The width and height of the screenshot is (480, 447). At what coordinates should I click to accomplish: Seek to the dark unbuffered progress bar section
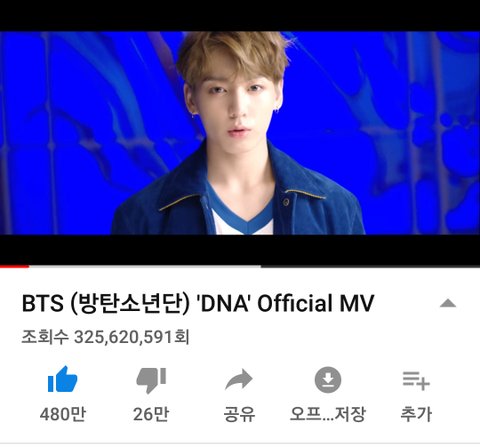pyautogui.click(x=370, y=266)
